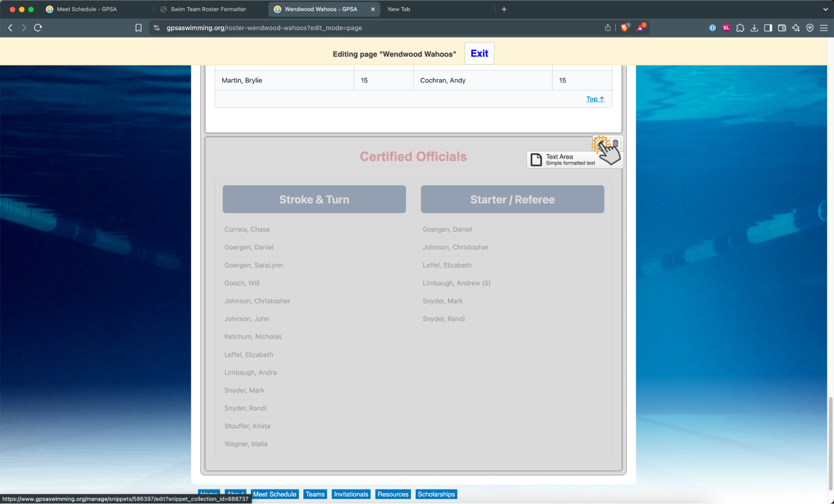Open the extensions puzzle piece menu
Screen dimensions: 834x504
[x=740, y=28]
